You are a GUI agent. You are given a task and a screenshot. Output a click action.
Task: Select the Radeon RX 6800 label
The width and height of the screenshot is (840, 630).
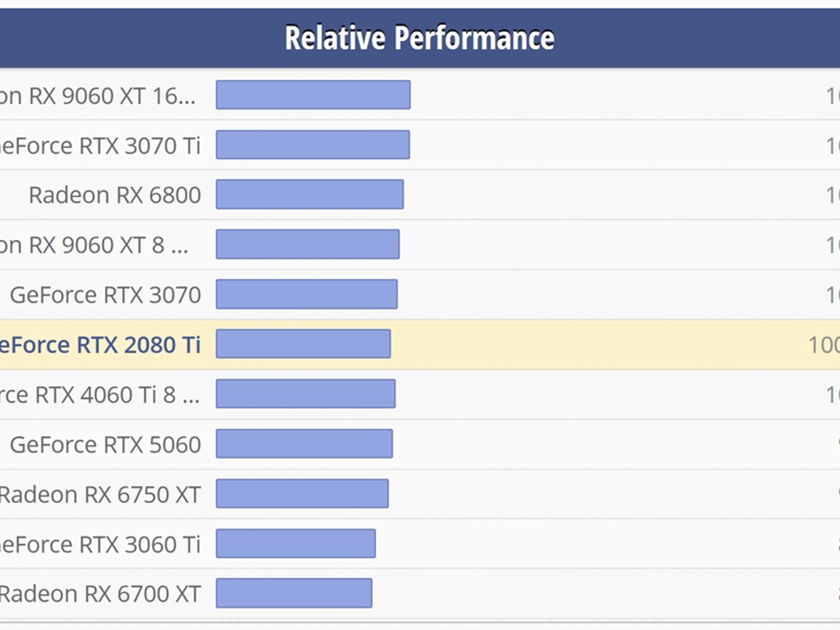click(x=115, y=195)
